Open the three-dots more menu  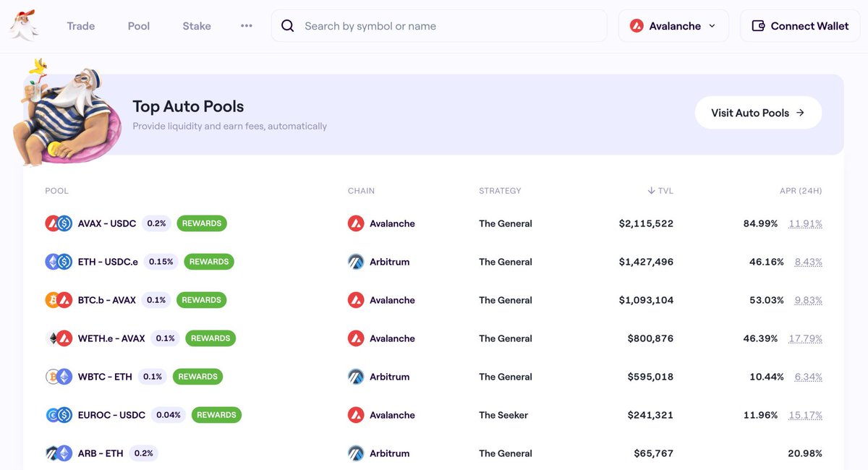click(x=247, y=26)
